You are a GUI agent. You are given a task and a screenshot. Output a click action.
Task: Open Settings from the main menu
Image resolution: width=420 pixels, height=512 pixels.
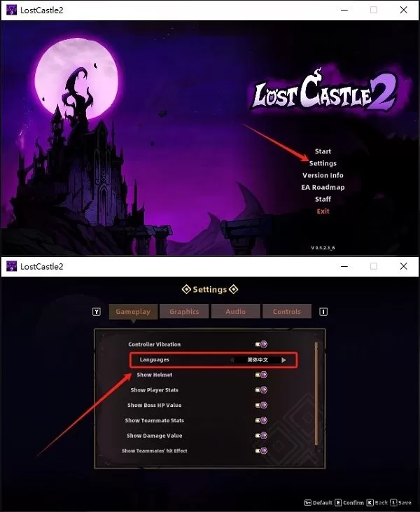pyautogui.click(x=323, y=163)
